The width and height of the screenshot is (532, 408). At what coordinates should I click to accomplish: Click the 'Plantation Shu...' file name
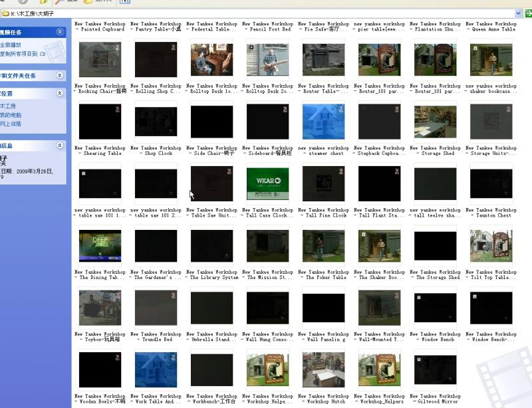pyautogui.click(x=435, y=27)
